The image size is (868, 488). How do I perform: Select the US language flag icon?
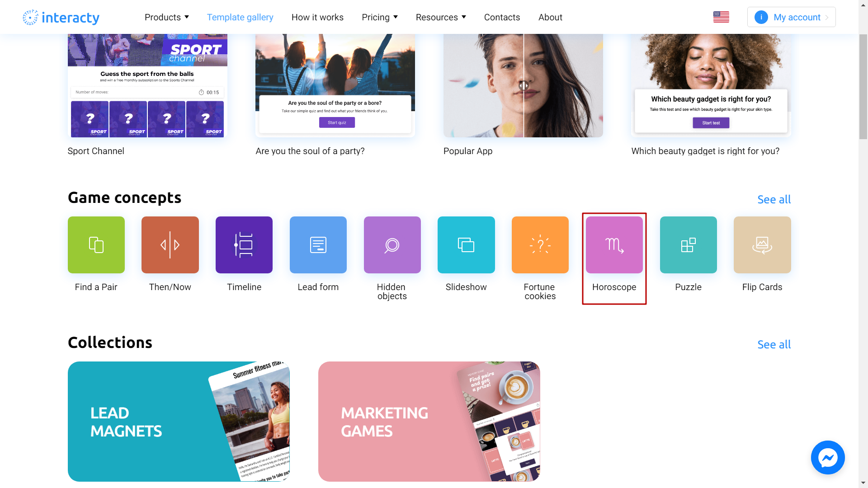[721, 17]
